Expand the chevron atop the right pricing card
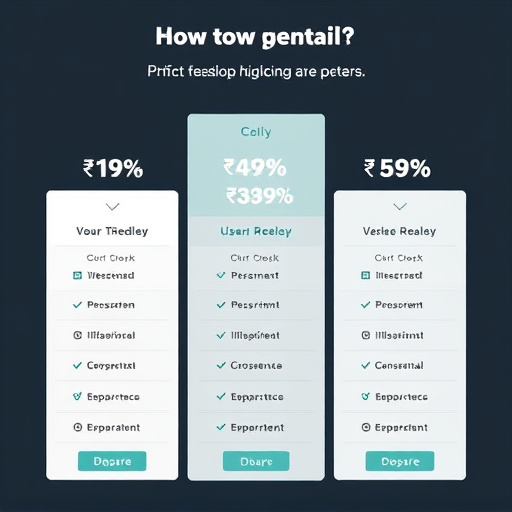512x512 pixels. click(x=400, y=207)
